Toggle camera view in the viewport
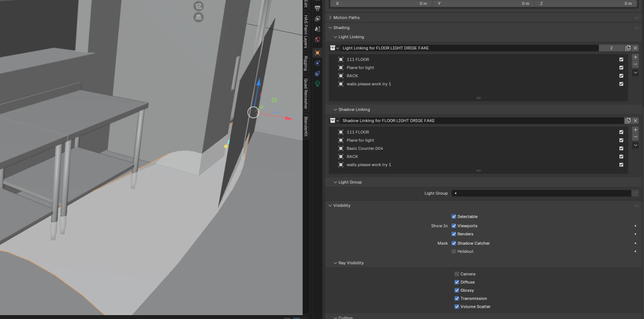644x319 pixels. point(199,6)
